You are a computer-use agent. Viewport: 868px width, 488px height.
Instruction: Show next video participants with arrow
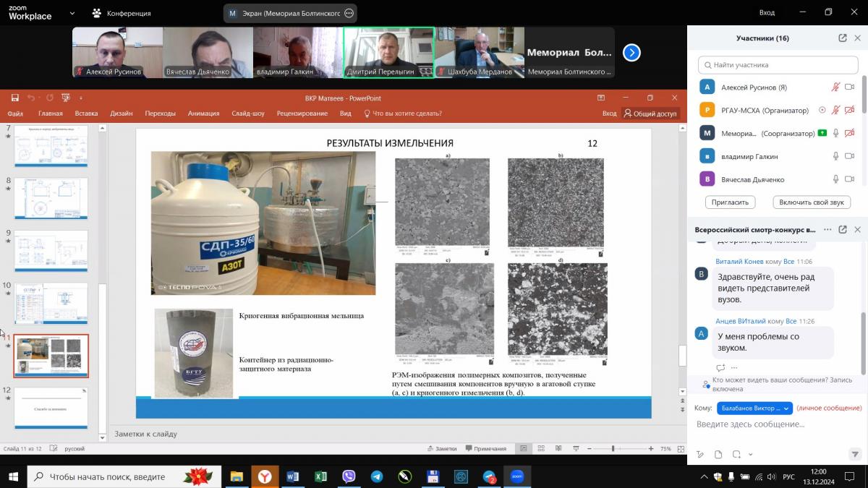point(631,52)
